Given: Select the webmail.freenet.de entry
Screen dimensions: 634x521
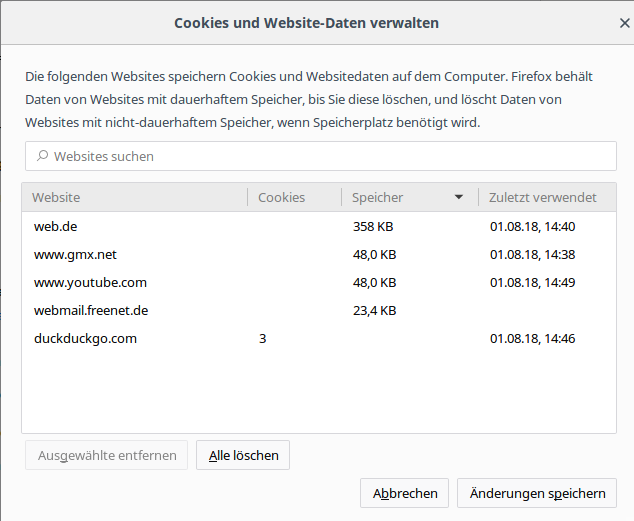Looking at the screenshot, I should 91,311.
